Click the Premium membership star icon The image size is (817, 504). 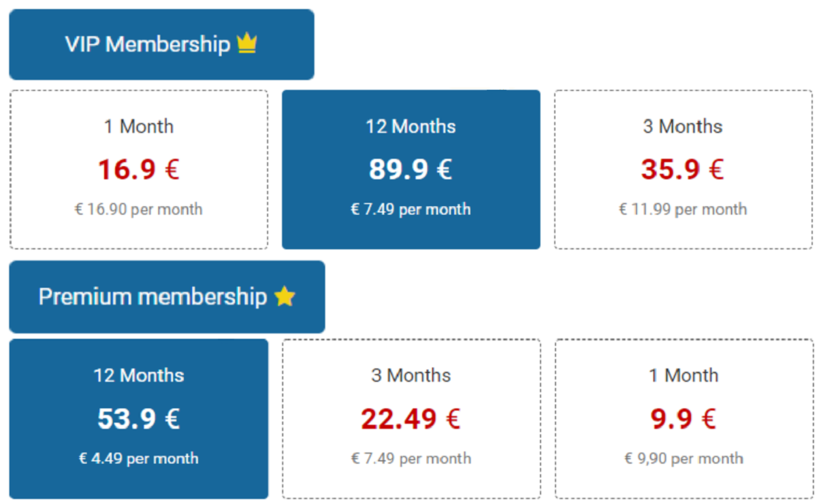tap(285, 296)
